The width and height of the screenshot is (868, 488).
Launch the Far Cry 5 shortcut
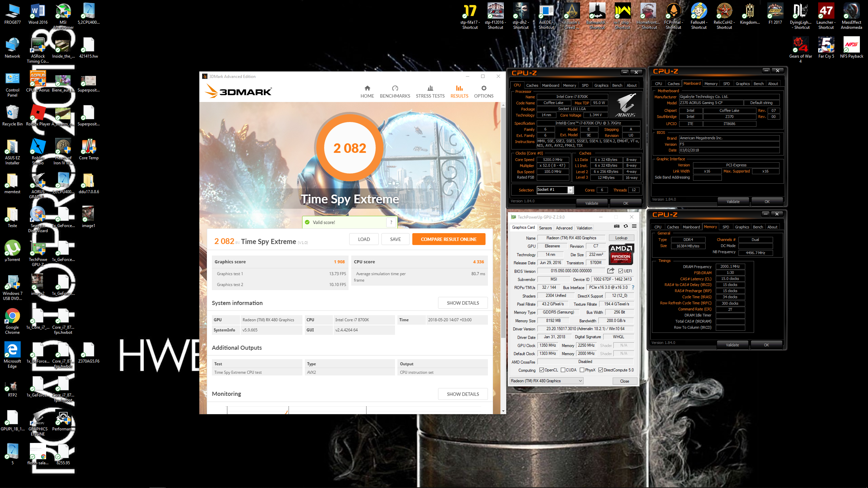[x=826, y=47]
